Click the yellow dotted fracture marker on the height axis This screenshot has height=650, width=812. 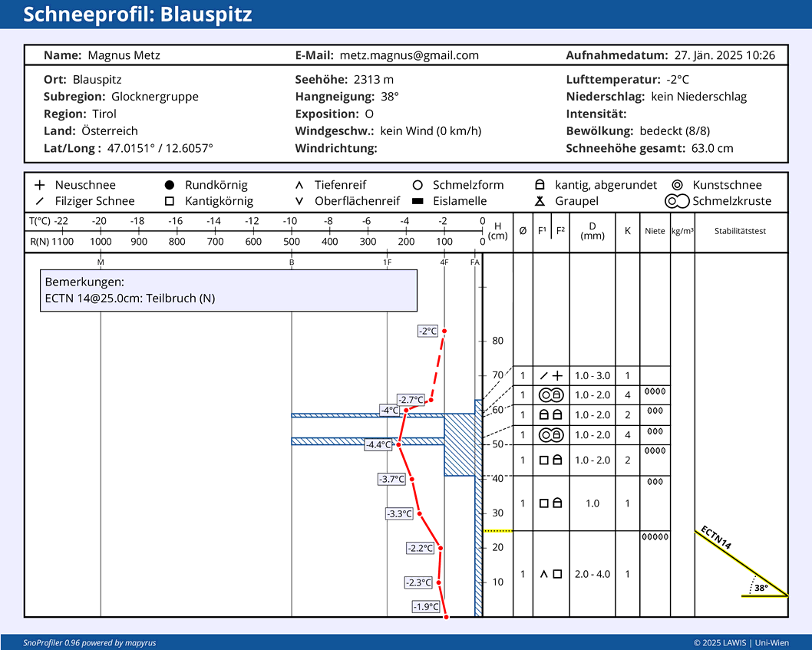(498, 531)
